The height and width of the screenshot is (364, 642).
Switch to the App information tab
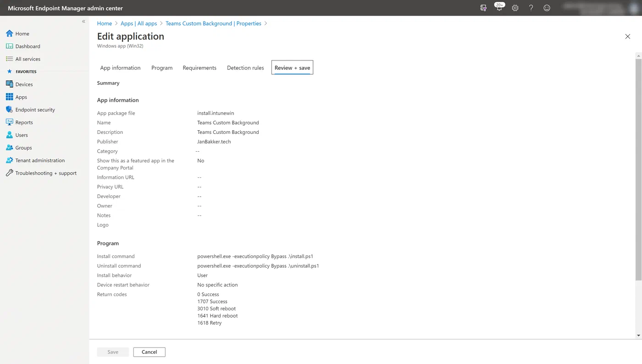(120, 68)
